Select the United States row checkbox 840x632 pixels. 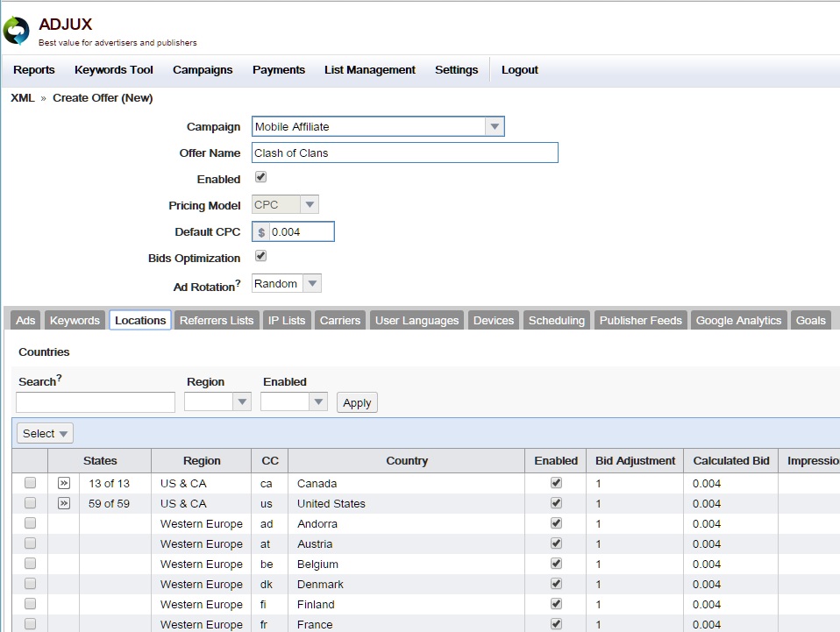click(30, 503)
